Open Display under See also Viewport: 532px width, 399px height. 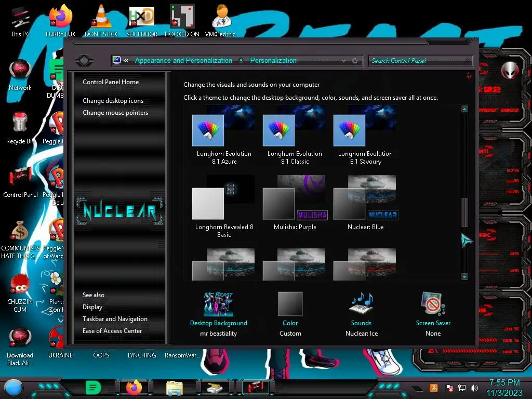[92, 307]
